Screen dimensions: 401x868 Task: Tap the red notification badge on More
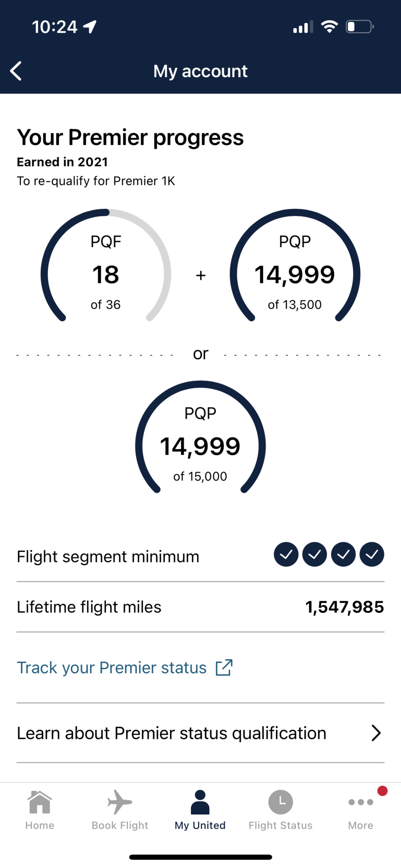[x=382, y=791]
